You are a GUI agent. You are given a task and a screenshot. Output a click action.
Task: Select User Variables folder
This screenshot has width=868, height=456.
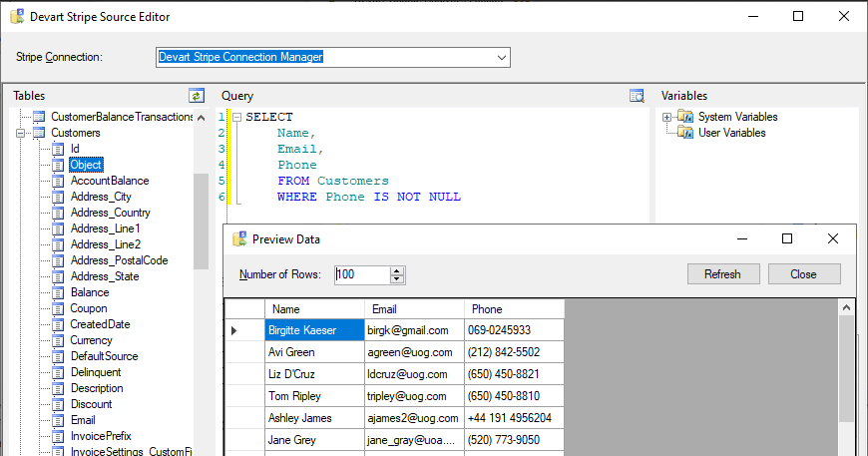732,133
